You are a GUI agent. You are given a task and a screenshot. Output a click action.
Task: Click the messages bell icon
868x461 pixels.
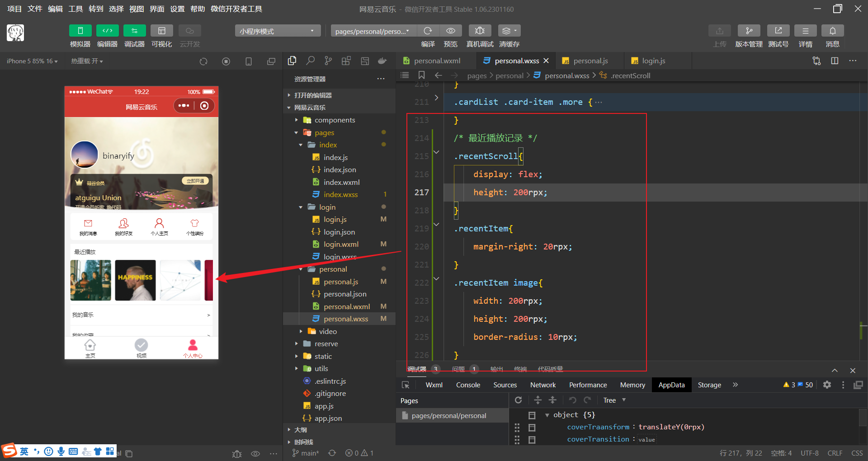click(832, 31)
